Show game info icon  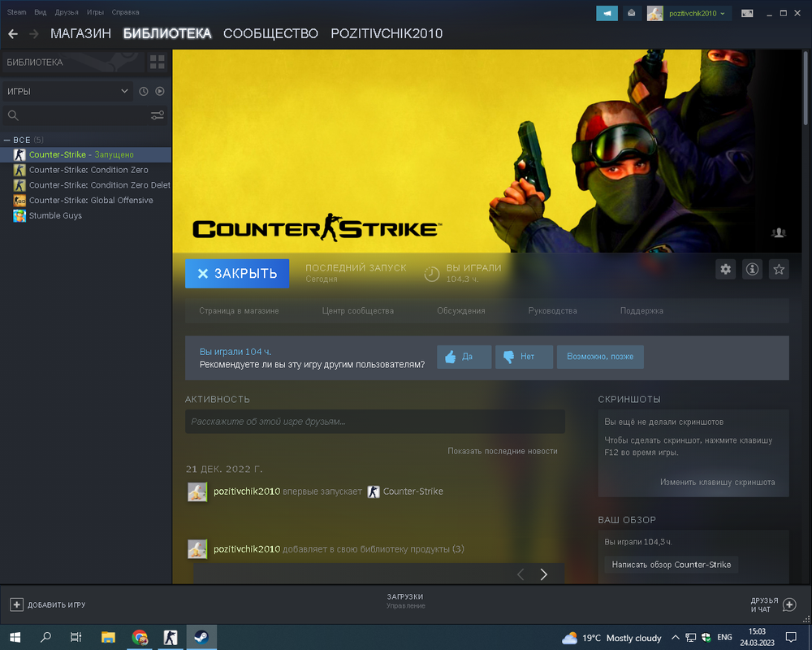pyautogui.click(x=752, y=269)
